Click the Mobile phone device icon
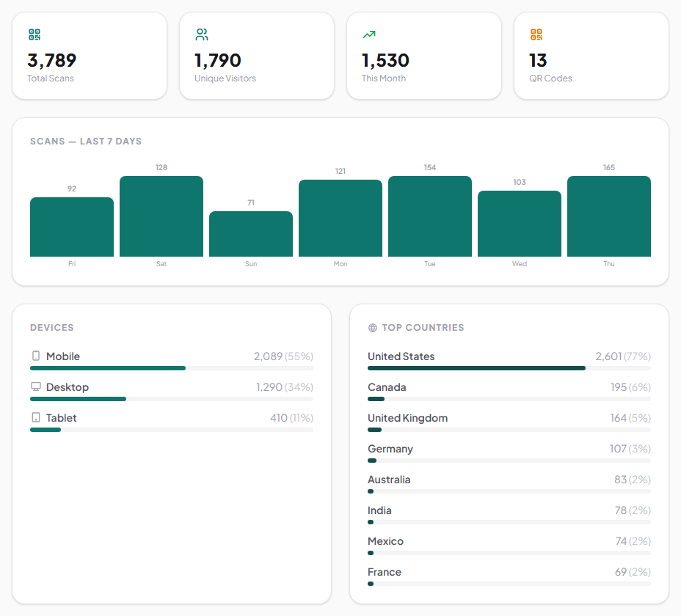 [x=36, y=356]
